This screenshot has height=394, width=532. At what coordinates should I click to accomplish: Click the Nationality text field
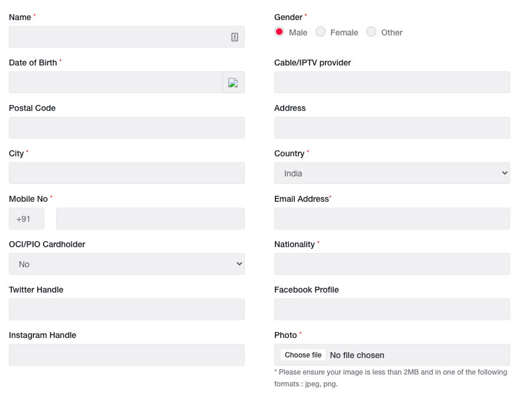click(392, 264)
